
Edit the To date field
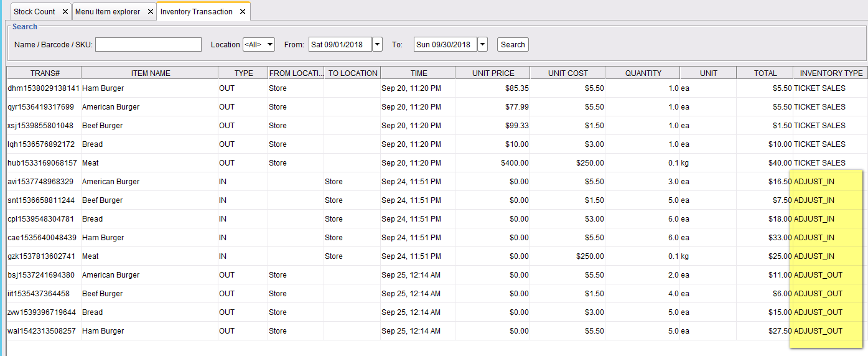coord(446,44)
